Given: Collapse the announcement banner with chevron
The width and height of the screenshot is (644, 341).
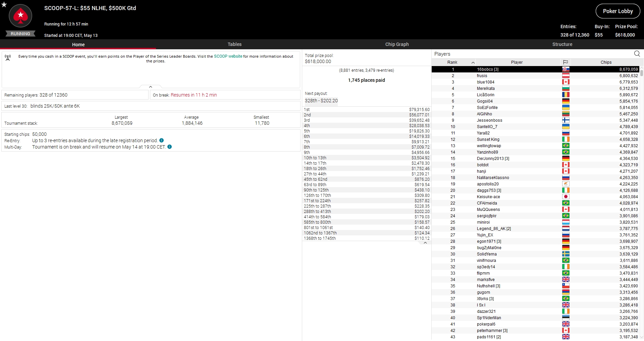Looking at the screenshot, I should click(151, 87).
